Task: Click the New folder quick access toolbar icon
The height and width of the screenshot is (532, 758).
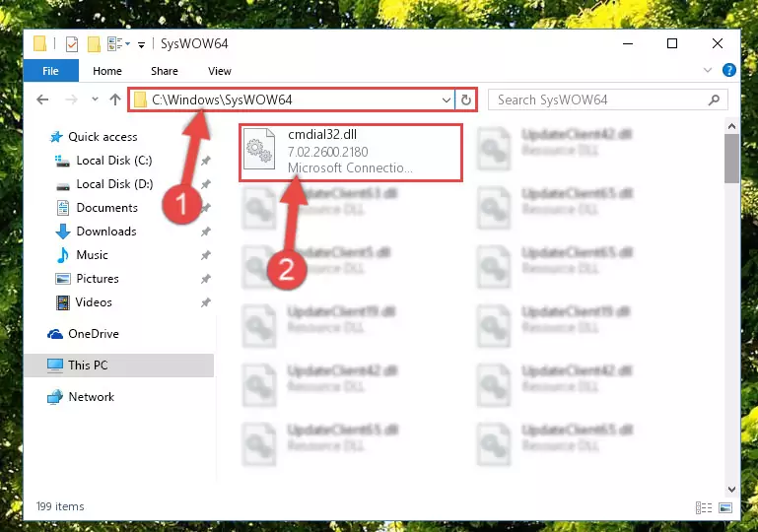Action: coord(94,44)
